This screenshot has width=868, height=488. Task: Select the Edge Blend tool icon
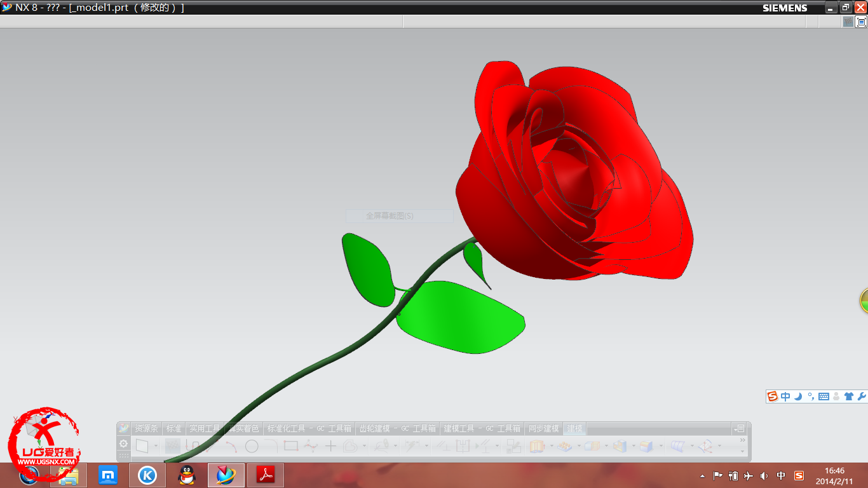tap(646, 446)
